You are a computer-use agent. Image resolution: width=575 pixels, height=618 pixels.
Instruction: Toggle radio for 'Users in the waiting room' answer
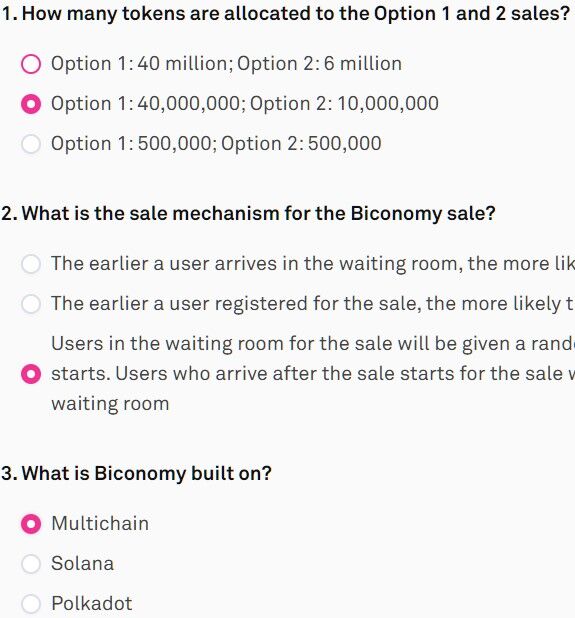tap(31, 374)
